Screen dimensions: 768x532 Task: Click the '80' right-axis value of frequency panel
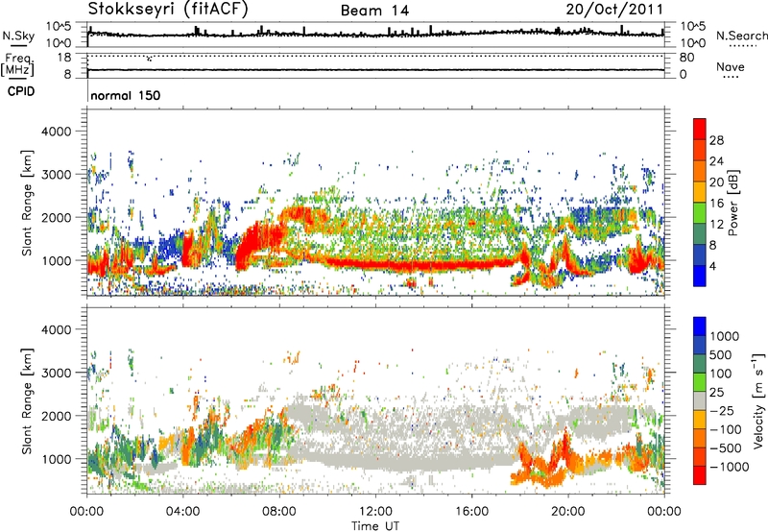(x=686, y=58)
